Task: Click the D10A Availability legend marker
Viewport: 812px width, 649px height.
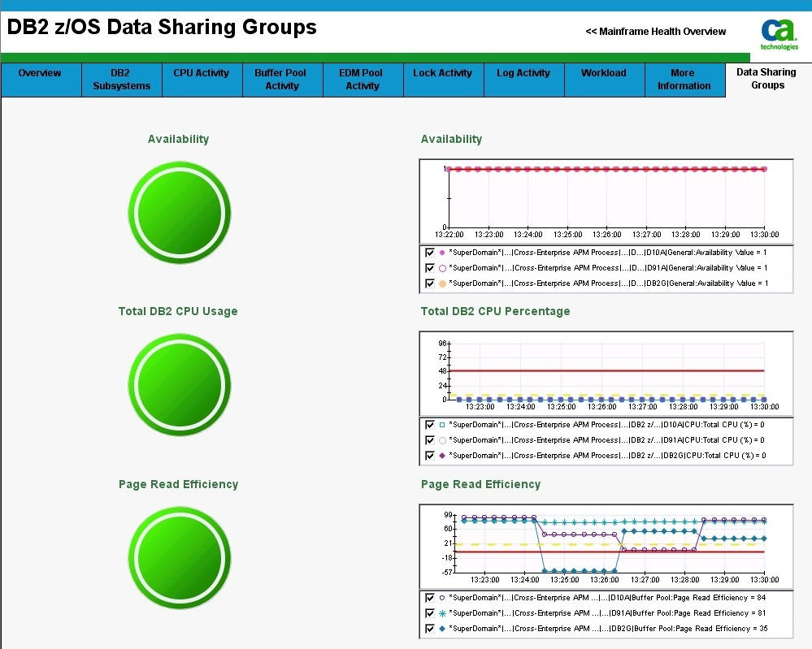Action: tap(442, 253)
